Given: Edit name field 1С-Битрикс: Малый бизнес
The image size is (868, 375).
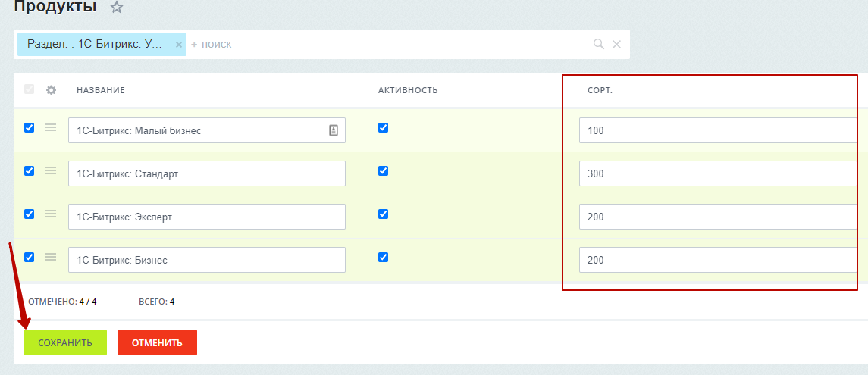Looking at the screenshot, I should 207,130.
